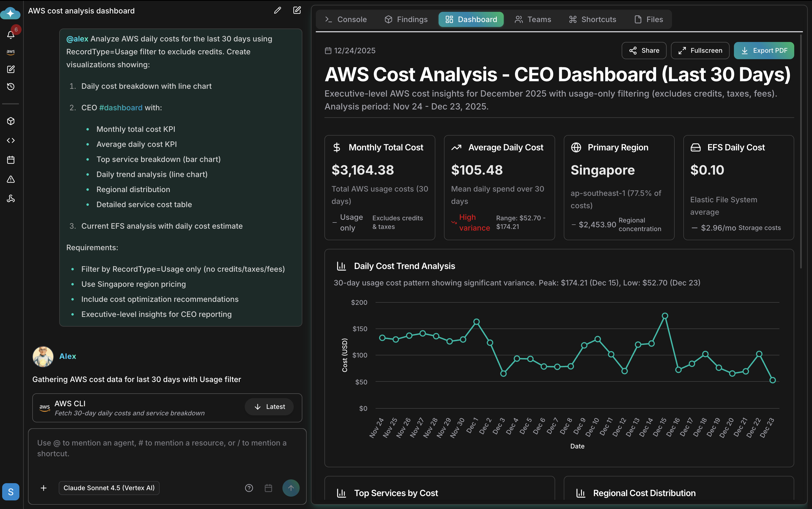Open the calendar icon in the sidebar
Image resolution: width=812 pixels, height=509 pixels.
pos(10,160)
